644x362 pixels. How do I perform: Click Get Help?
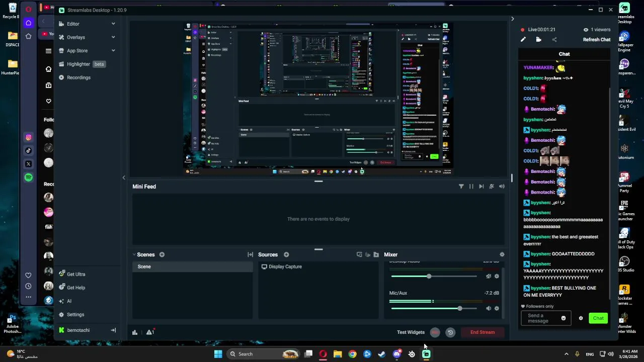pos(76,288)
